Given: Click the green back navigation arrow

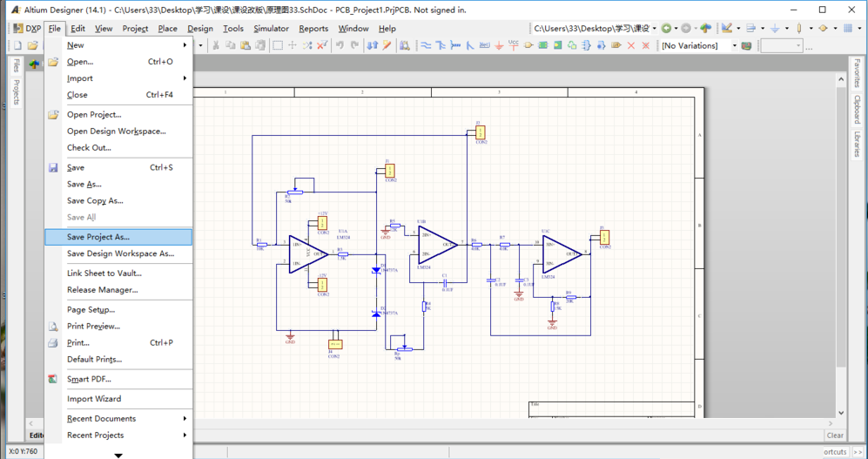Looking at the screenshot, I should [666, 29].
